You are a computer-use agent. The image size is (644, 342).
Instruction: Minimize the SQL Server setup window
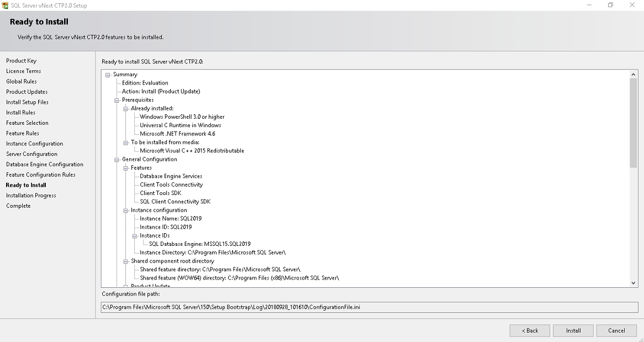pyautogui.click(x=589, y=5)
